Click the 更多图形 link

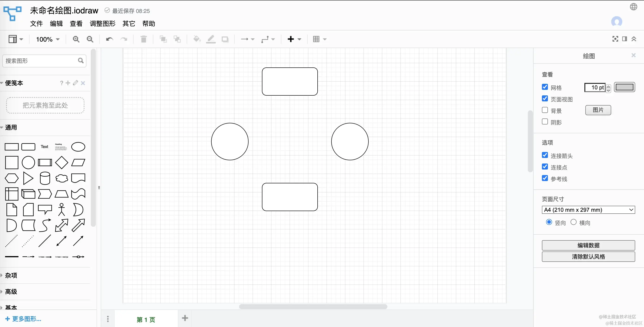pos(23,319)
